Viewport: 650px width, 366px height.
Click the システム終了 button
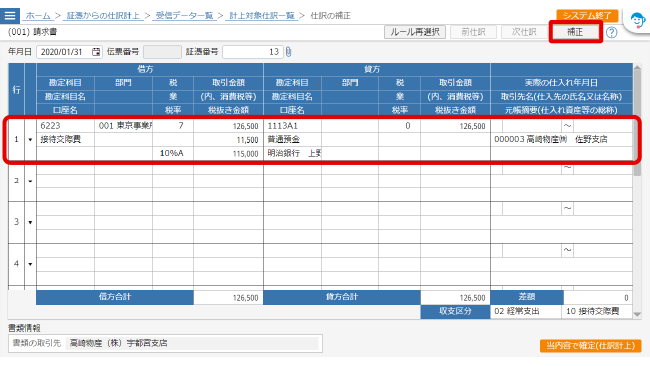[x=587, y=15]
